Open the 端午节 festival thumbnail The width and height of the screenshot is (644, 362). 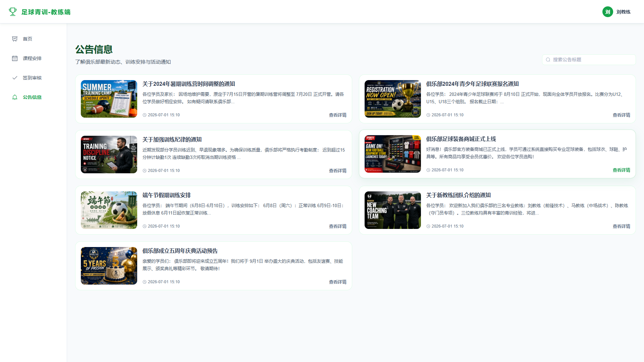[109, 210]
